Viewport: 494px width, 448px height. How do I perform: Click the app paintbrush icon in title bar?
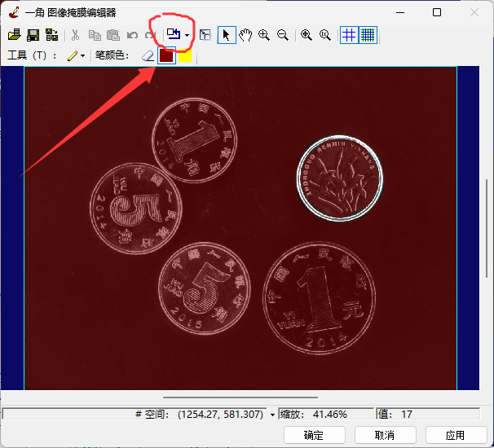pyautogui.click(x=14, y=12)
